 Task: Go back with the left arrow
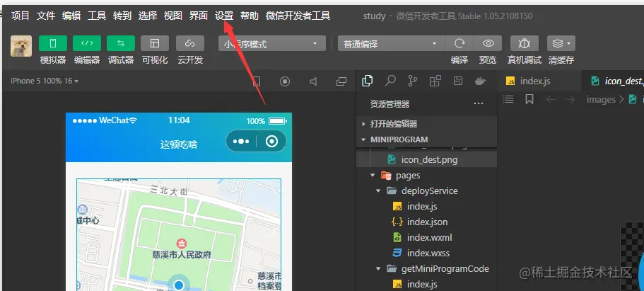point(551,100)
